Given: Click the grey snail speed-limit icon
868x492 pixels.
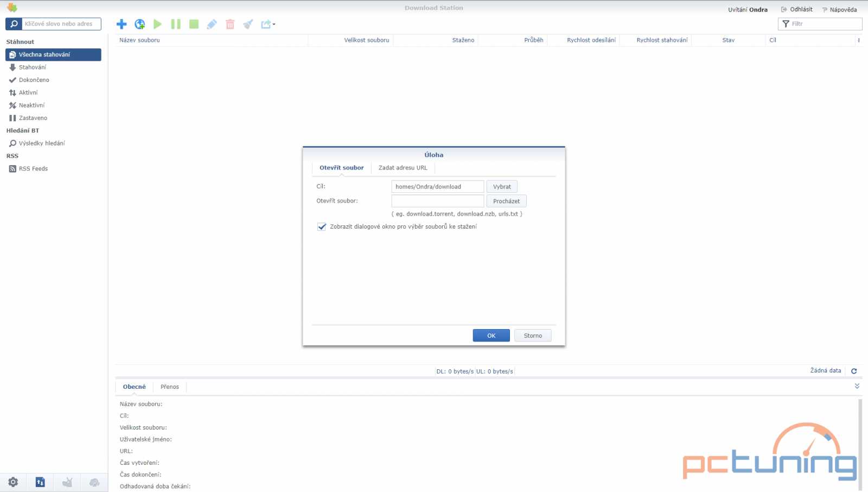Looking at the screenshot, I should click(x=67, y=482).
